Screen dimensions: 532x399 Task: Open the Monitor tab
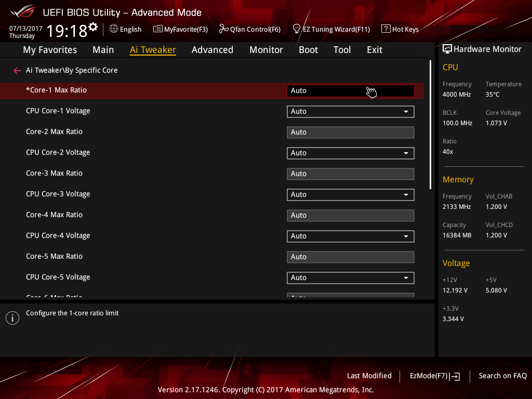267,50
